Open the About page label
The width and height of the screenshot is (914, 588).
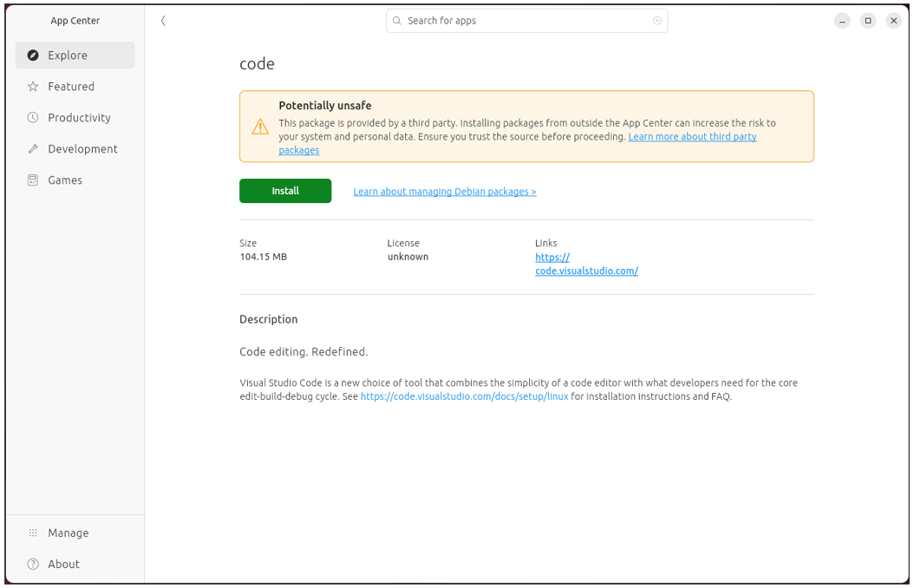click(x=63, y=564)
